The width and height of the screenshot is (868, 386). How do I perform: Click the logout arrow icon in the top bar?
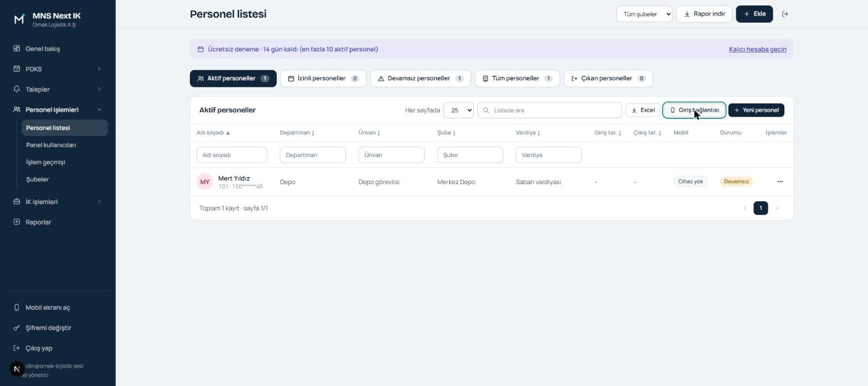[x=785, y=14]
